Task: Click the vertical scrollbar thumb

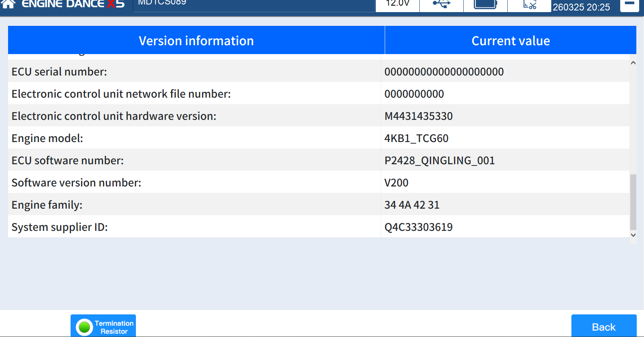Action: coord(633,202)
